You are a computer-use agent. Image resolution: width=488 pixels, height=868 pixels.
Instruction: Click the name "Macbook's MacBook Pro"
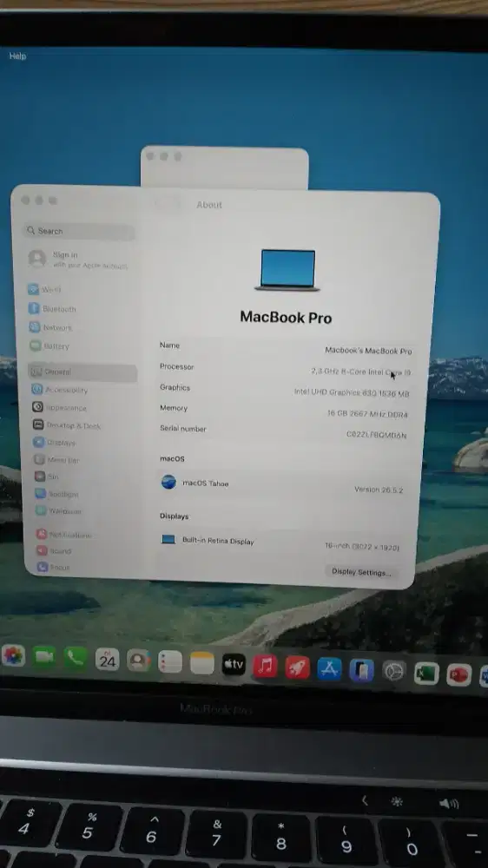click(368, 351)
